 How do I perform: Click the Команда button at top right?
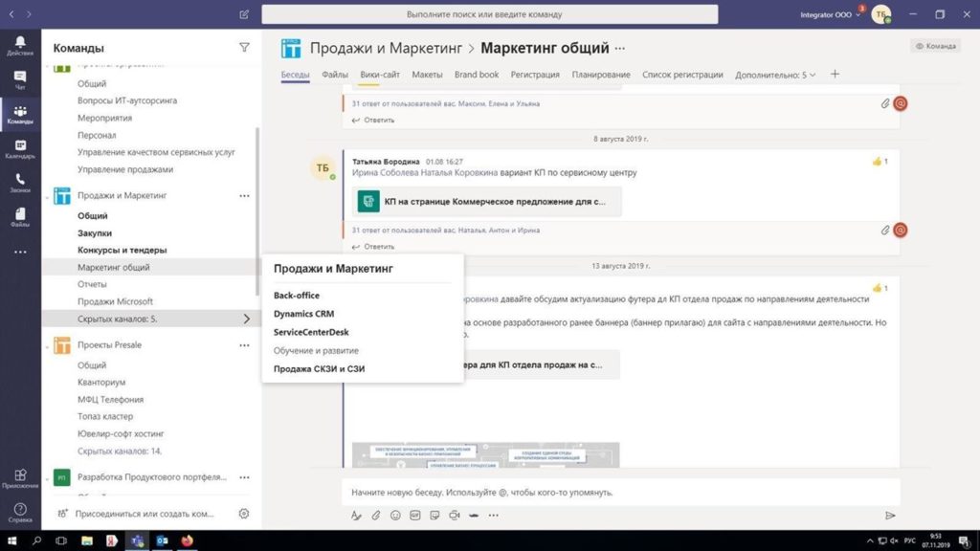tap(936, 46)
